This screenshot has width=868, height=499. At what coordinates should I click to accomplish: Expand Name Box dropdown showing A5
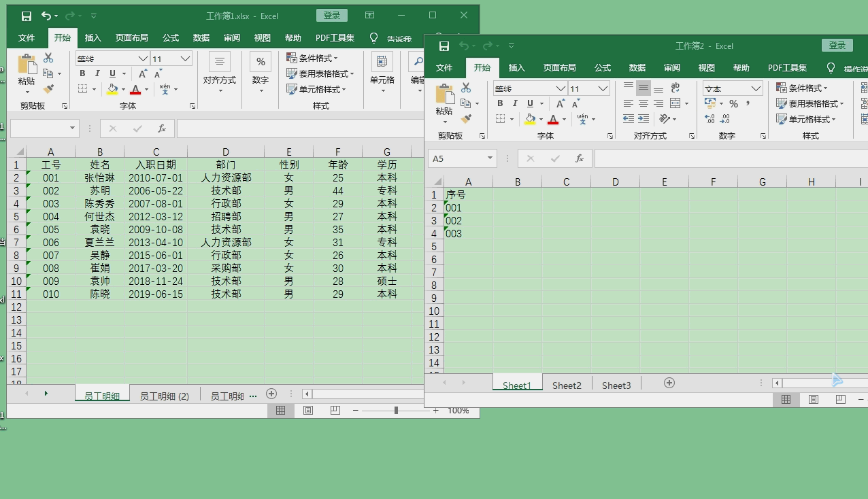pos(490,158)
